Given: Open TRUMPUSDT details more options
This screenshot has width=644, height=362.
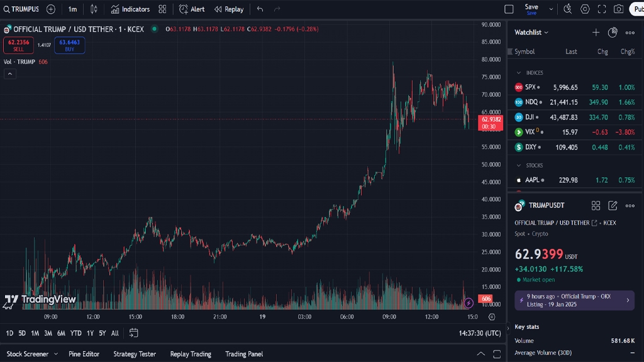Looking at the screenshot, I should point(630,206).
